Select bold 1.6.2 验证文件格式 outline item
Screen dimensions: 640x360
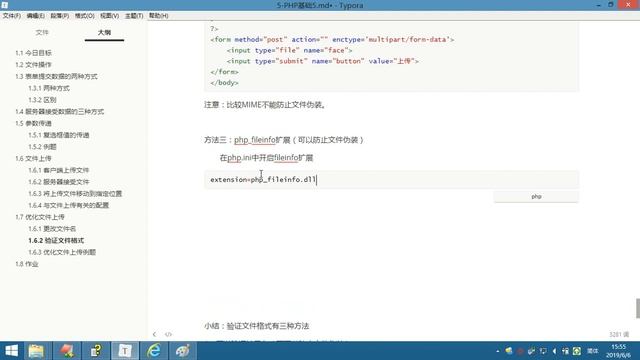pos(56,240)
